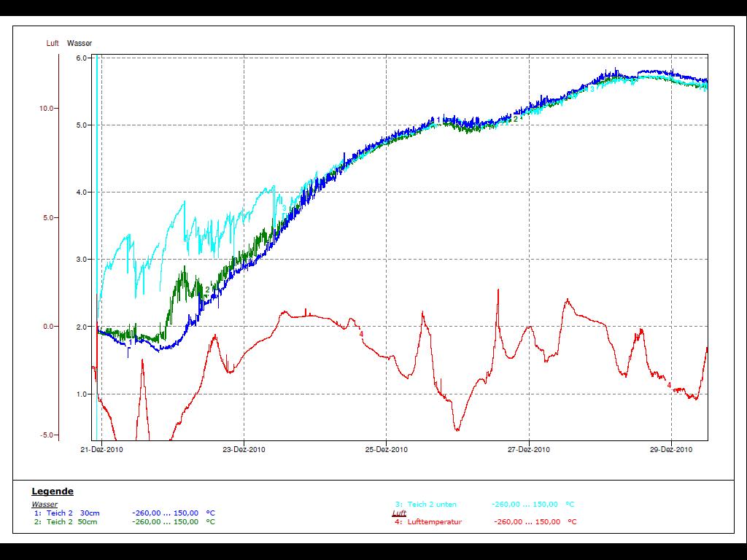
Task: Click the 25-Dez-2010 date label
Action: (x=387, y=449)
